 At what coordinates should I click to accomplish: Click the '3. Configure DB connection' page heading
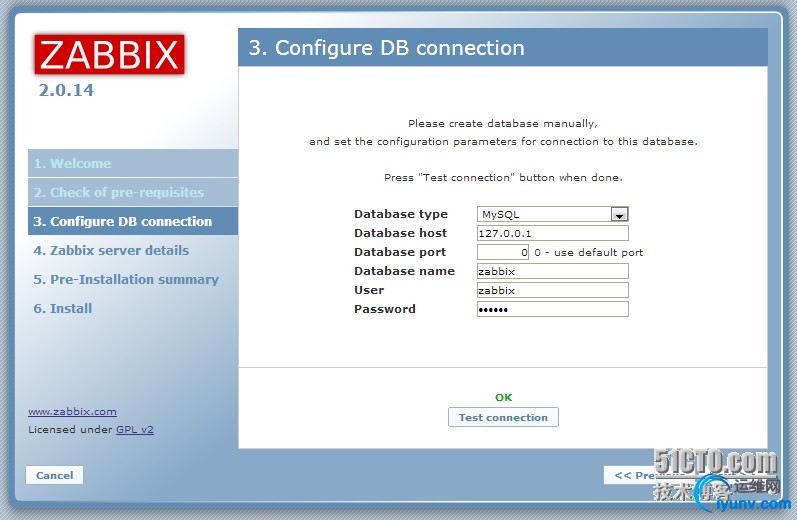click(x=387, y=48)
